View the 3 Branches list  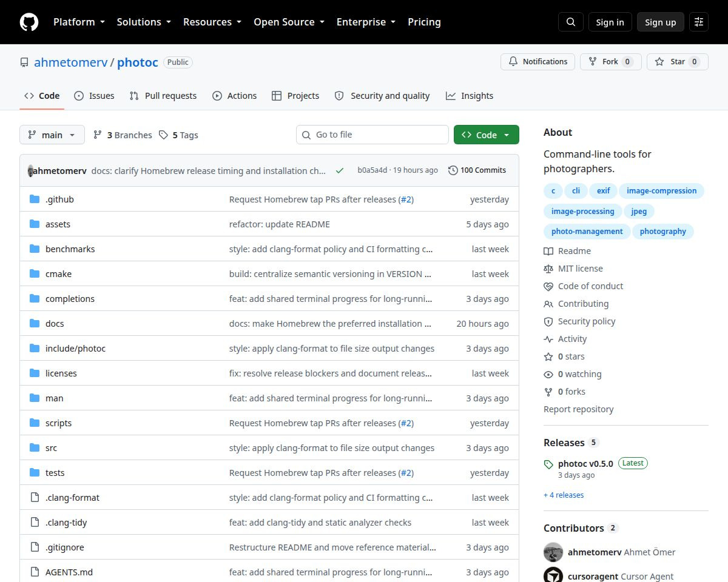coord(122,135)
